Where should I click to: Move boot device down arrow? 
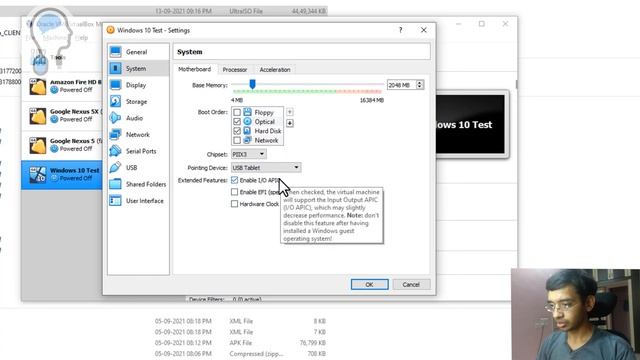pyautogui.click(x=289, y=123)
